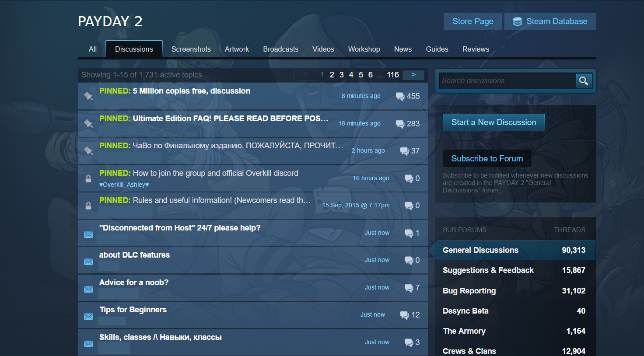This screenshot has height=356, width=644.
Task: View the Reviews tab
Action: coord(476,49)
